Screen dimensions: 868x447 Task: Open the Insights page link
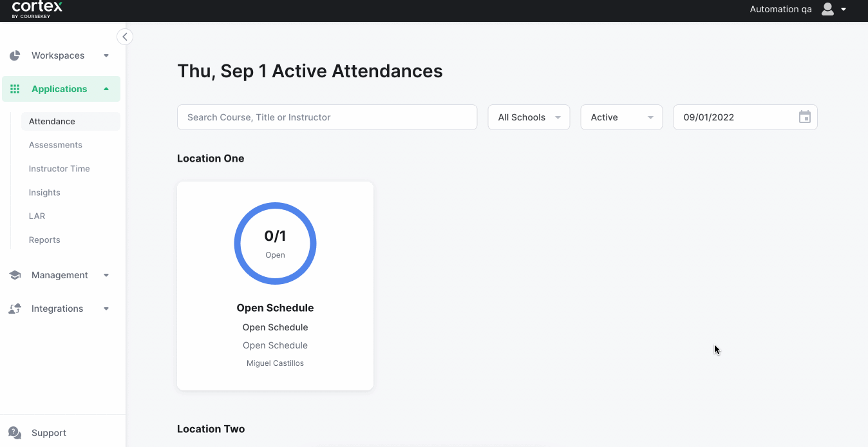[44, 193]
